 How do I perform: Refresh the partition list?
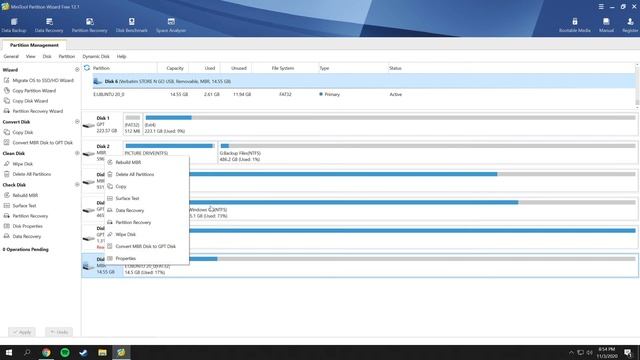pos(87,68)
